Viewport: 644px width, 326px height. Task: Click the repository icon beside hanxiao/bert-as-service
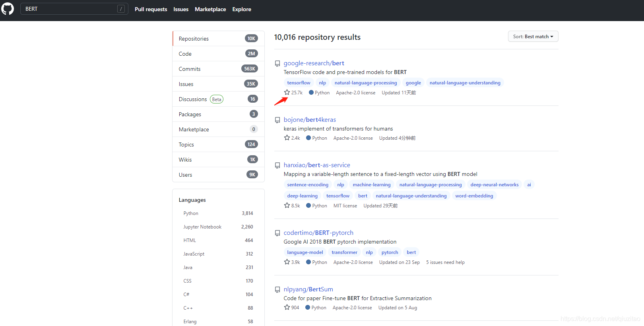click(x=277, y=166)
